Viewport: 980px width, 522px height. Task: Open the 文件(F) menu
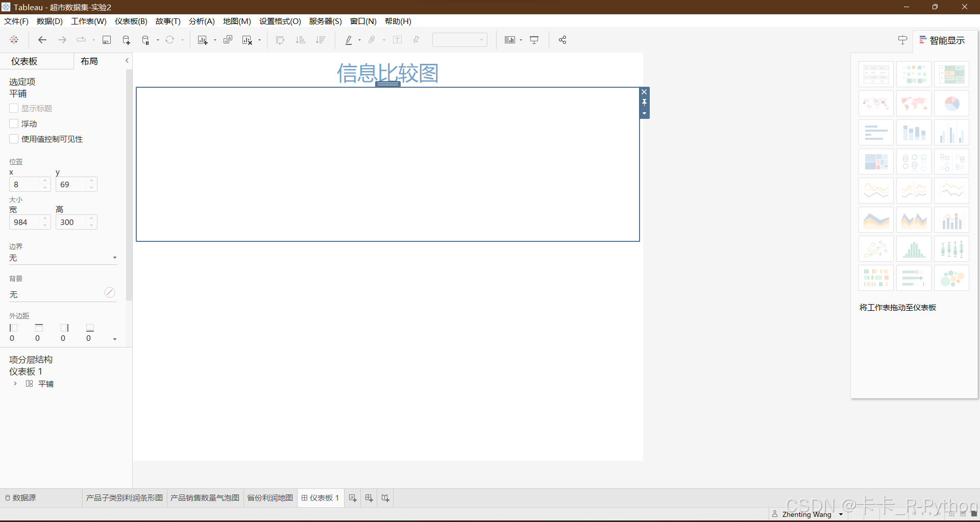(x=16, y=21)
